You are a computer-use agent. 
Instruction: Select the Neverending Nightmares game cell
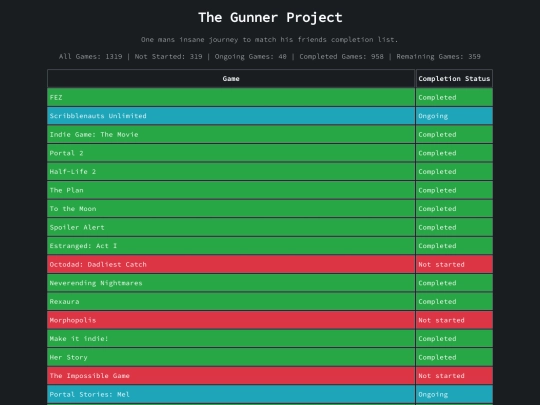pos(231,283)
